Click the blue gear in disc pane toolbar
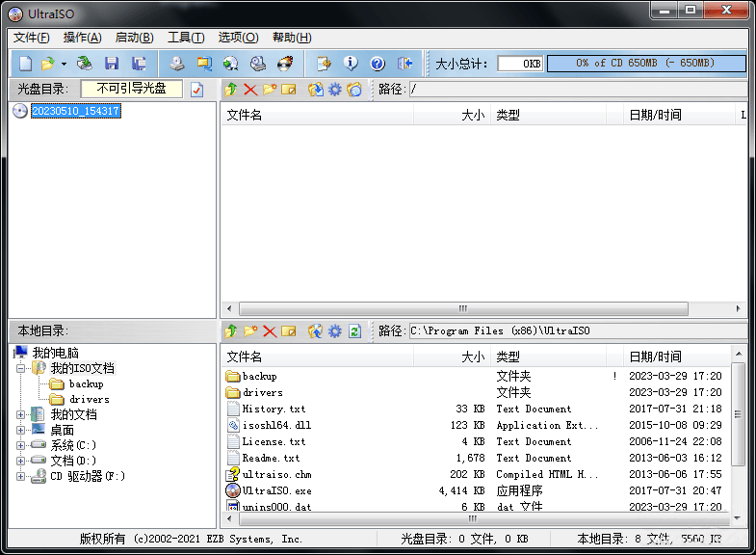 [x=334, y=90]
